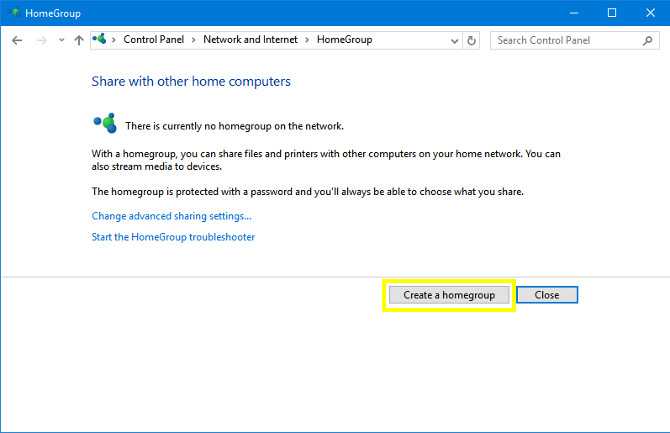Open address bar history dropdown
Screen dimensions: 670x433
(x=454, y=41)
